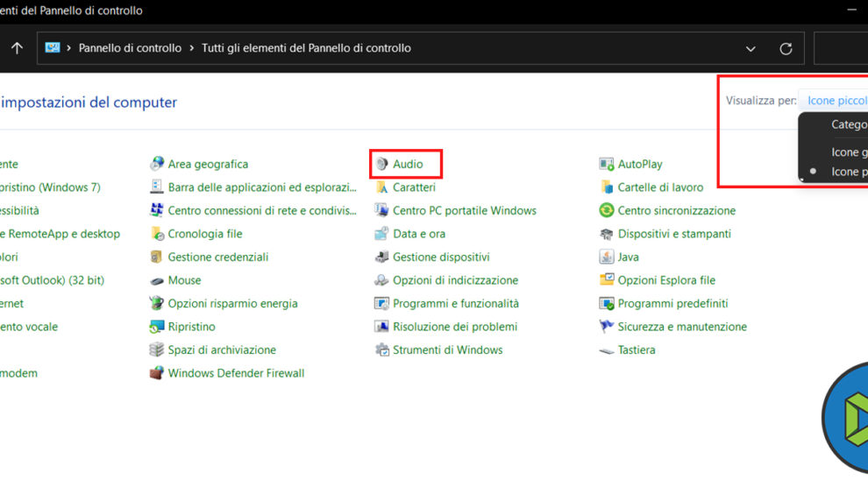Open the Tastiera text link
The width and height of the screenshot is (868, 487).
637,349
